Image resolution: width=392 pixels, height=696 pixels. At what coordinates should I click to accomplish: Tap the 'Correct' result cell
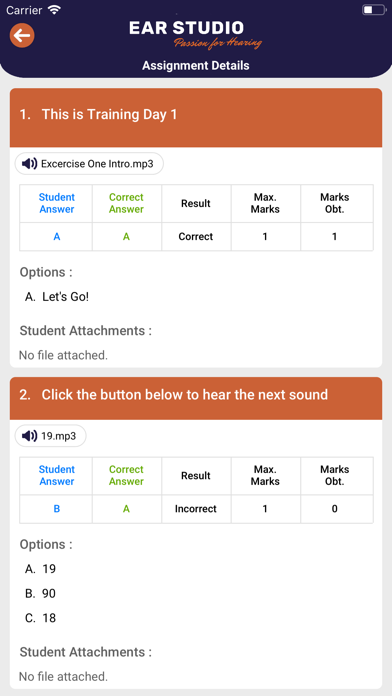coord(196,237)
